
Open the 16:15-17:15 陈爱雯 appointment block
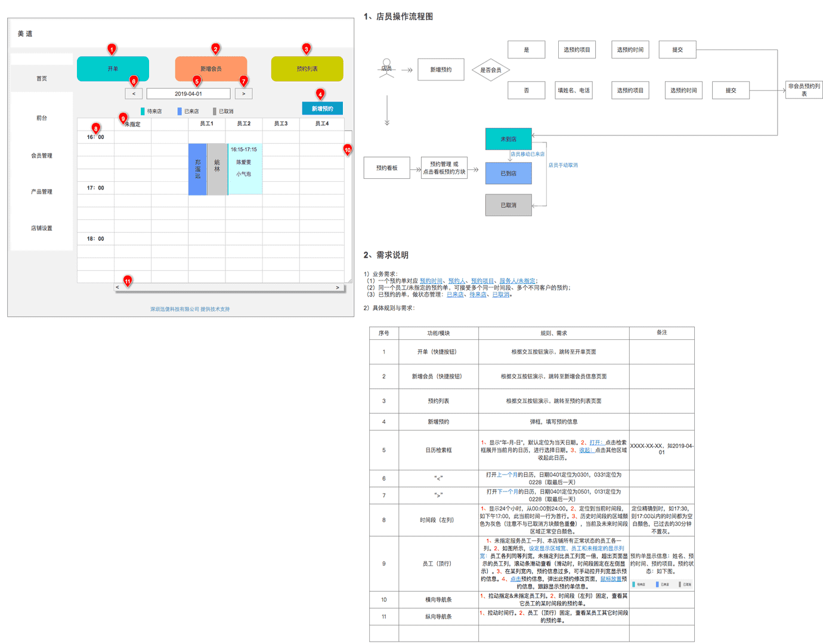(x=244, y=169)
